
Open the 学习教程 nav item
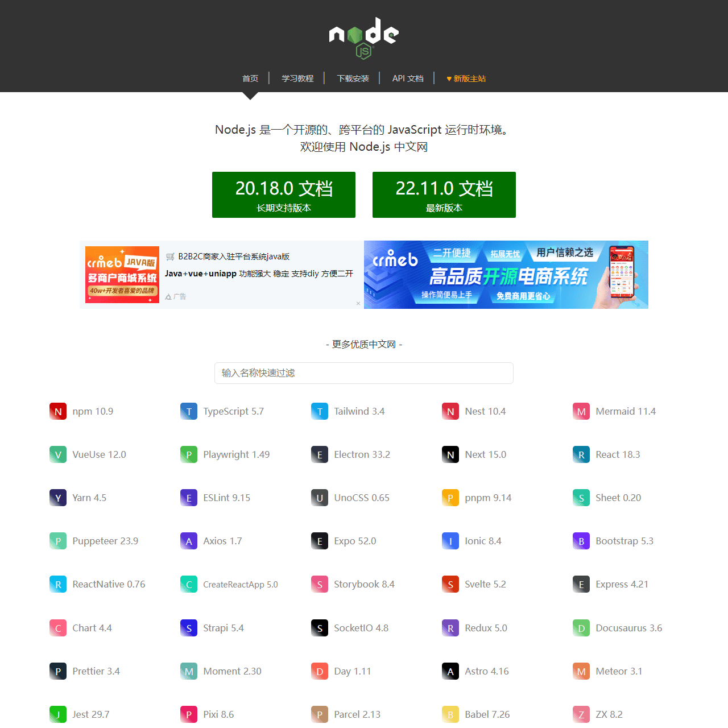tap(297, 78)
